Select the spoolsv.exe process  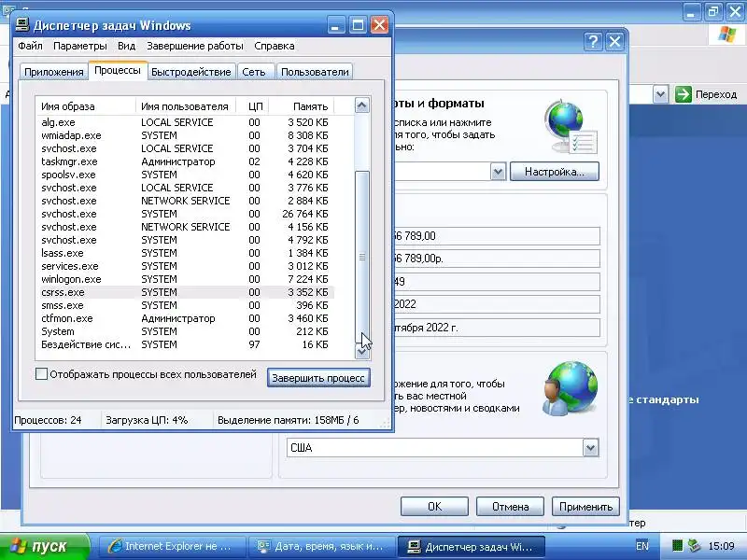[186, 175]
